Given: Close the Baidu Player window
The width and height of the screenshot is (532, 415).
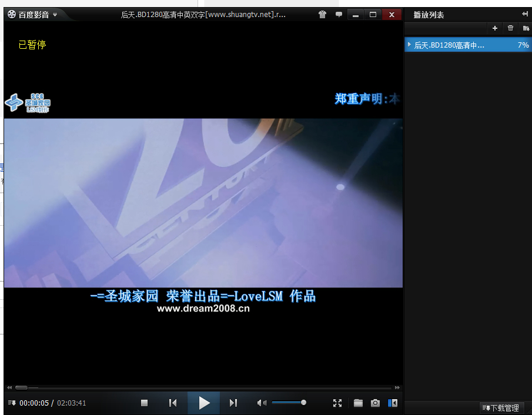Looking at the screenshot, I should pyautogui.click(x=392, y=15).
